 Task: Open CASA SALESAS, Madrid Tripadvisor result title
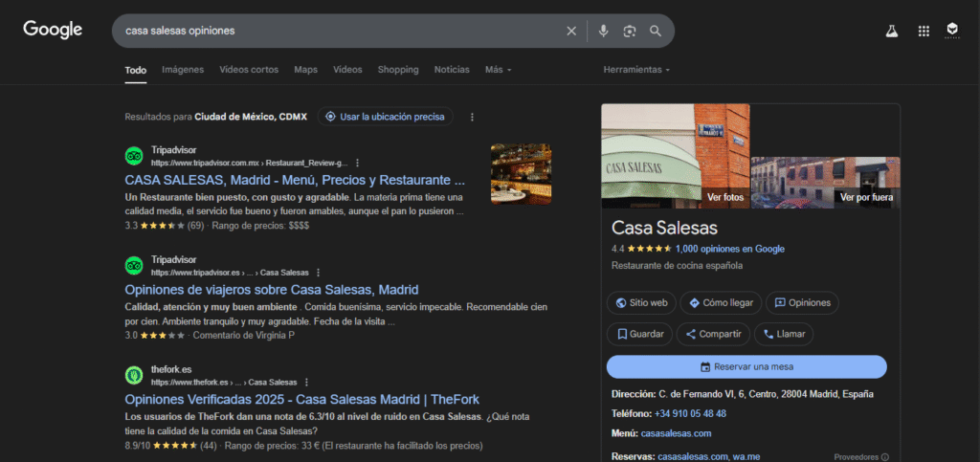pyautogui.click(x=295, y=181)
